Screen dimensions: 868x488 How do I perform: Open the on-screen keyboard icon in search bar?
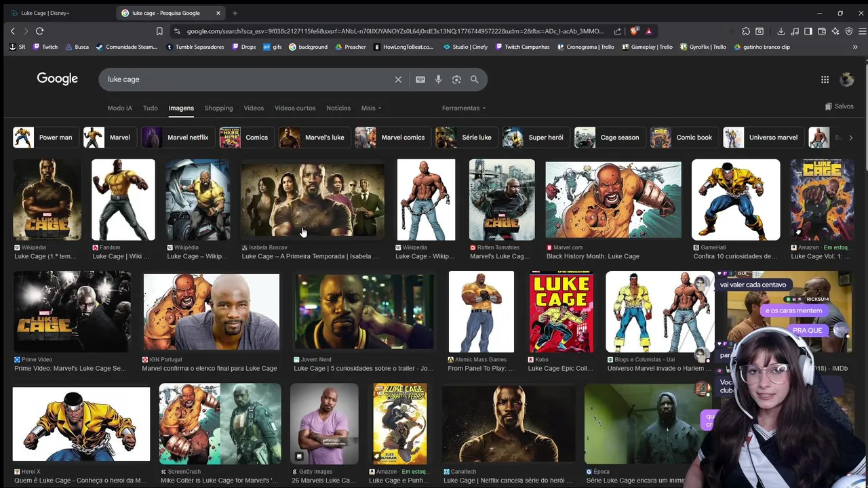point(420,79)
